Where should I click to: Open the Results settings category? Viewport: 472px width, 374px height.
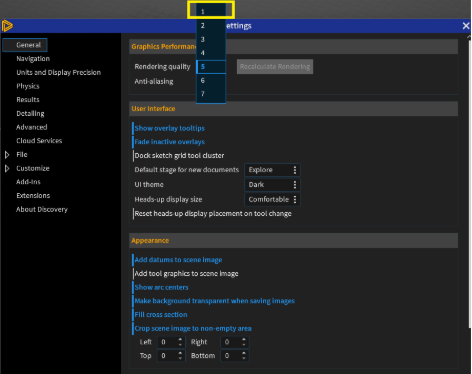(x=28, y=100)
